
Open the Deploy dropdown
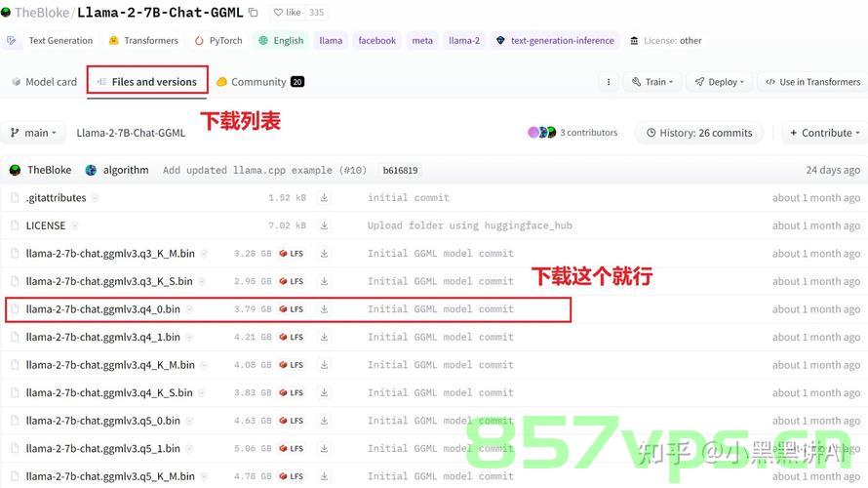coord(719,82)
